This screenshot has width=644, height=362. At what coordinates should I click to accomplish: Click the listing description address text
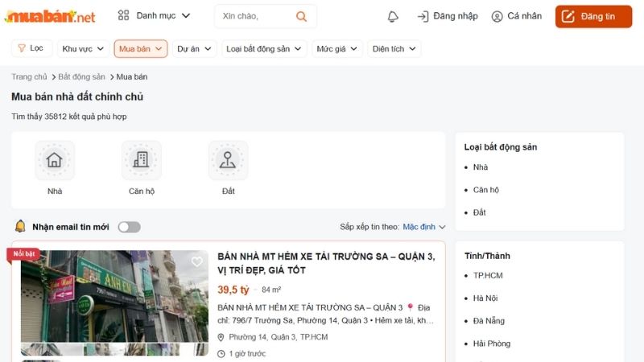coord(325,314)
